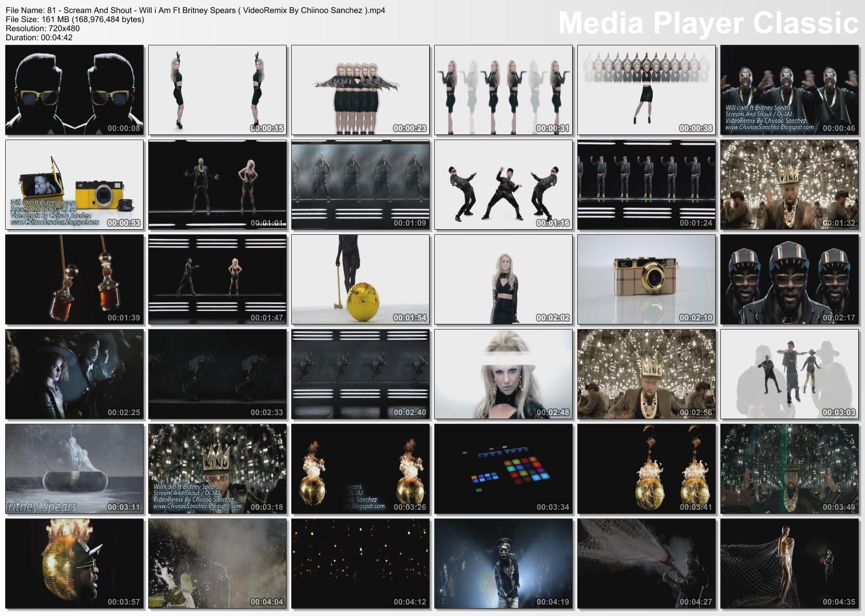This screenshot has width=865, height=616.
Task: Open the flaming disco ball at 00:03:41
Action: 645,468
